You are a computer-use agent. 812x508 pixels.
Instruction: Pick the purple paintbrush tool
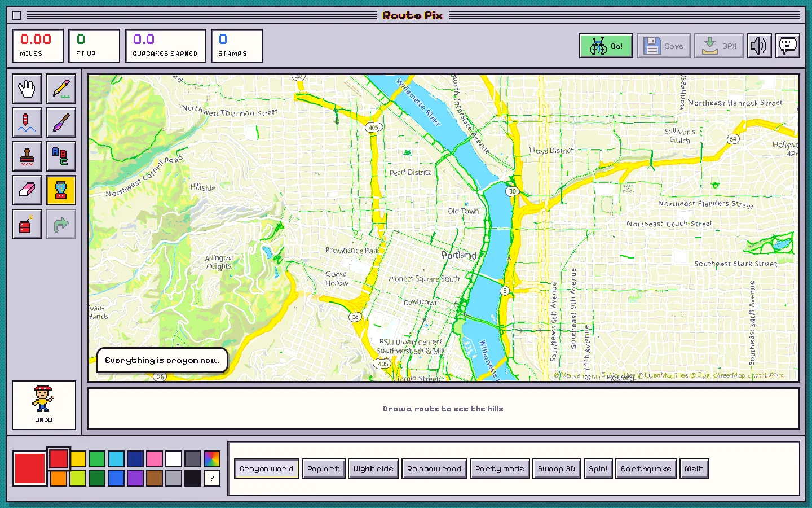(61, 122)
